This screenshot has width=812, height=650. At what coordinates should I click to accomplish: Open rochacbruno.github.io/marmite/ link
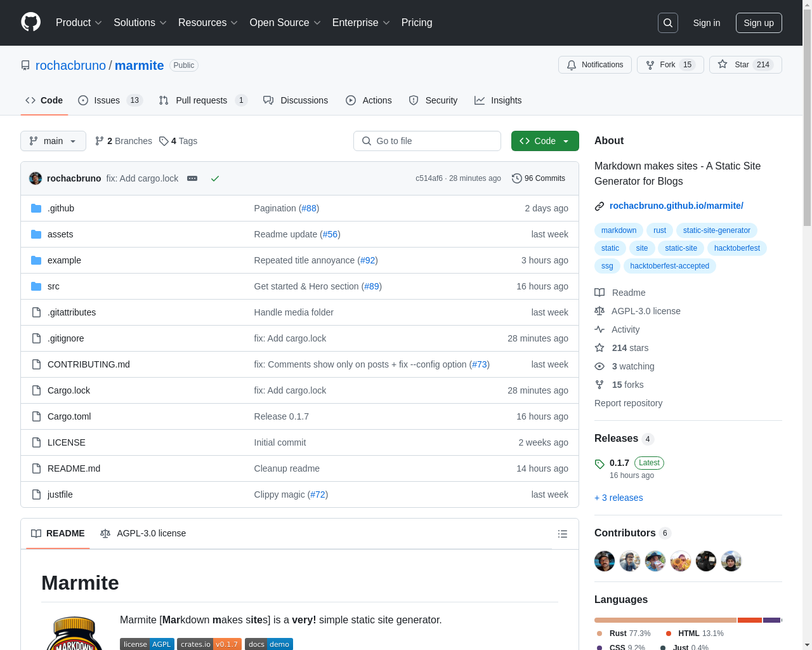[676, 206]
